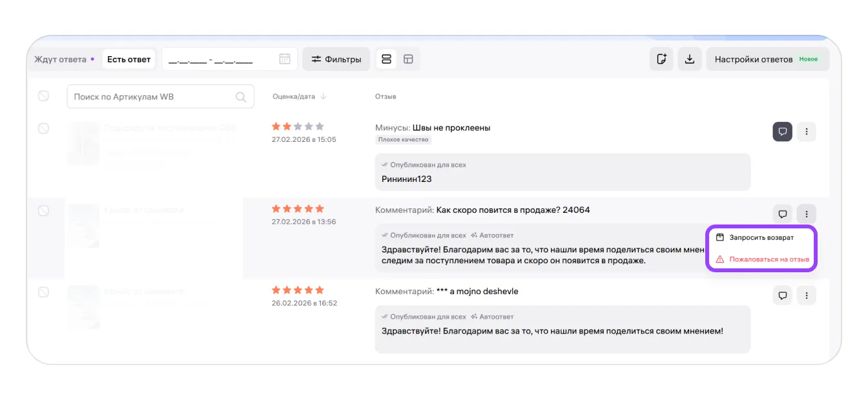Image resolution: width=868 pixels, height=400 pixels.
Task: Click the calendar icon in date range field
Action: pos(285,59)
